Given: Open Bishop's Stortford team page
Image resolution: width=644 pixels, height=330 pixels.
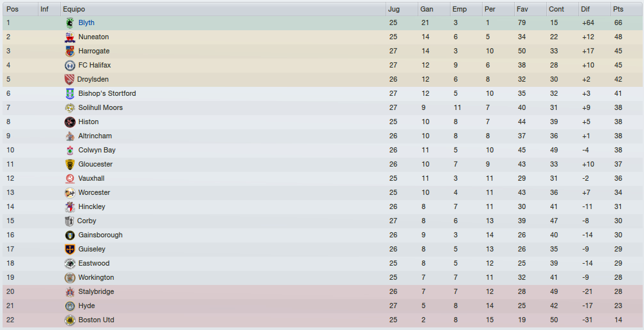Looking at the screenshot, I should pyautogui.click(x=107, y=94).
